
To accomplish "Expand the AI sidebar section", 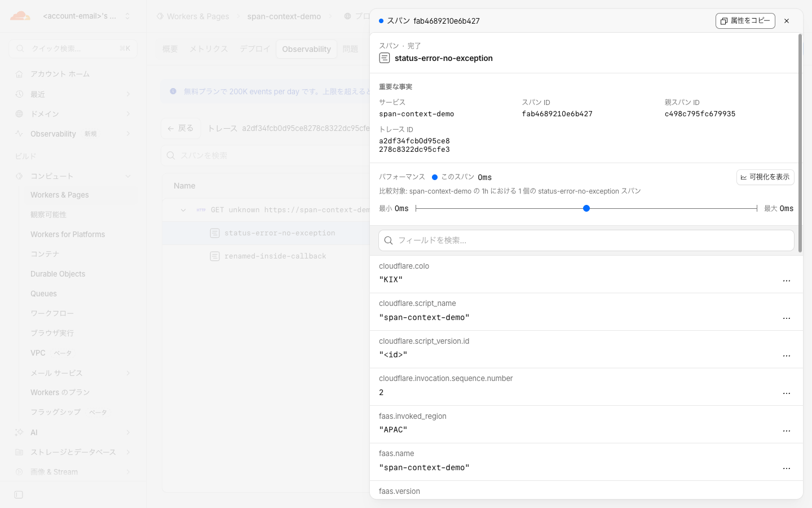I will click(x=73, y=432).
